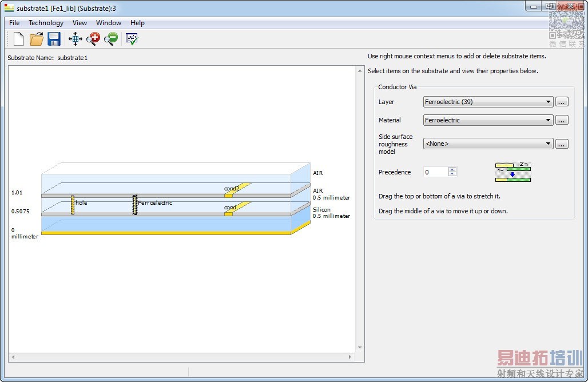Viewport: 588px width, 382px height.
Task: Click the horizontal scrollbar left arrow
Action: [13, 357]
